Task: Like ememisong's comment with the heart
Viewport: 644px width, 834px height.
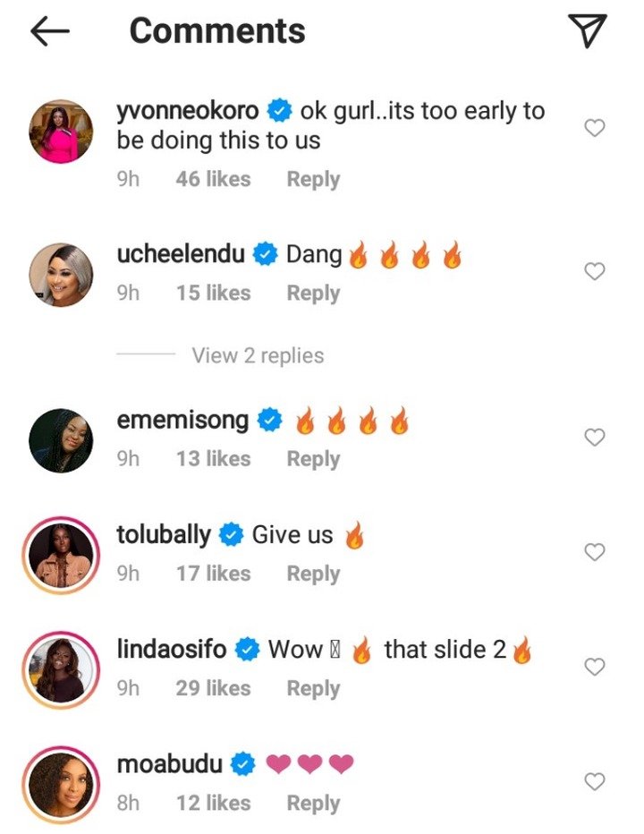Action: 594,437
